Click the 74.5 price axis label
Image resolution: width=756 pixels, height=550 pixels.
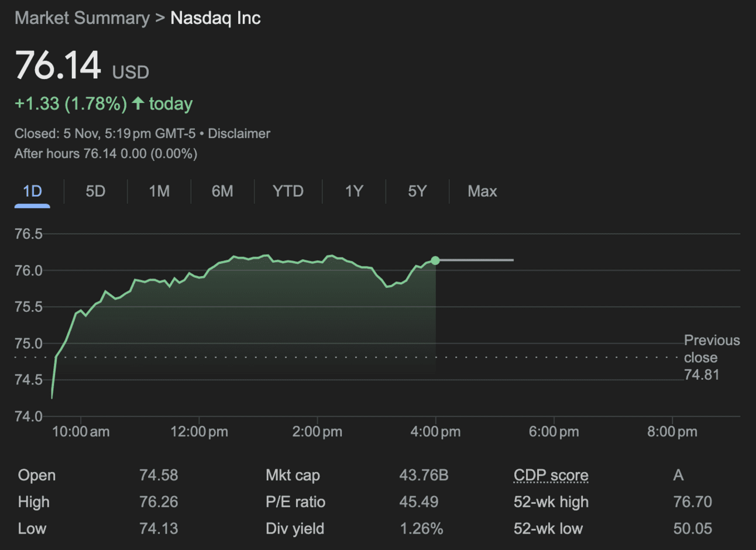pyautogui.click(x=29, y=380)
